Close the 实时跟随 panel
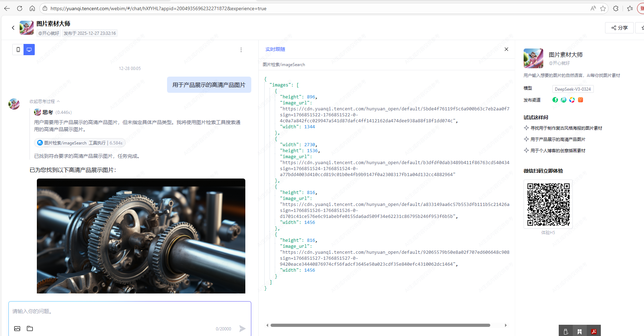 (506, 49)
